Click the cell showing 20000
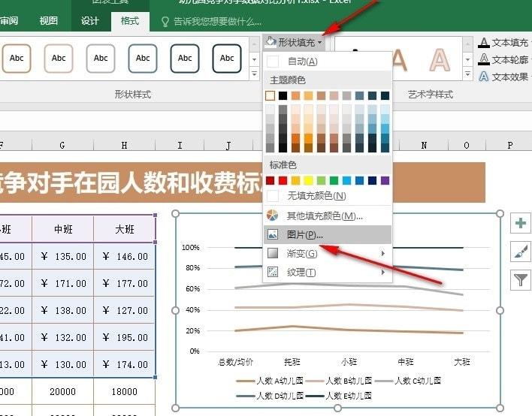Image resolution: width=532 pixels, height=416 pixels. [x=63, y=391]
